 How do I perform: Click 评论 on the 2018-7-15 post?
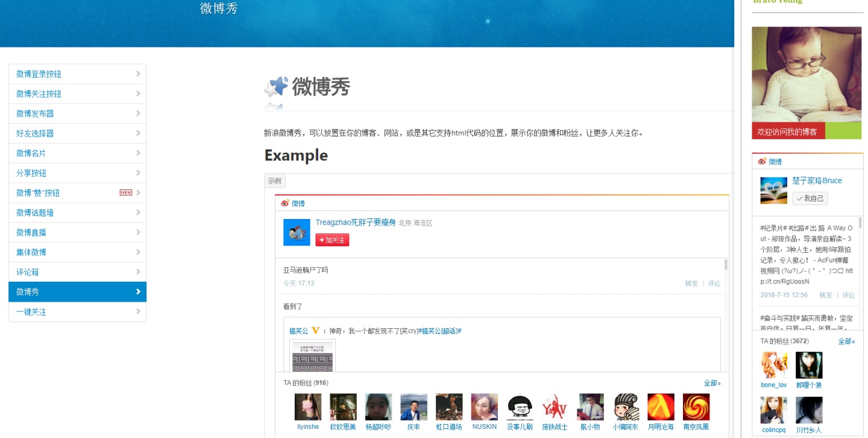click(x=848, y=295)
